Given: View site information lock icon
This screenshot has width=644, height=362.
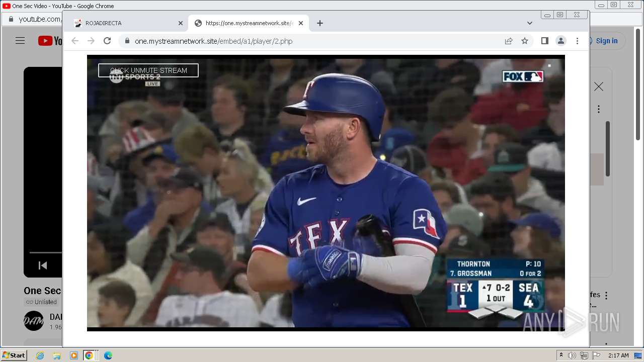Looking at the screenshot, I should click(x=127, y=41).
